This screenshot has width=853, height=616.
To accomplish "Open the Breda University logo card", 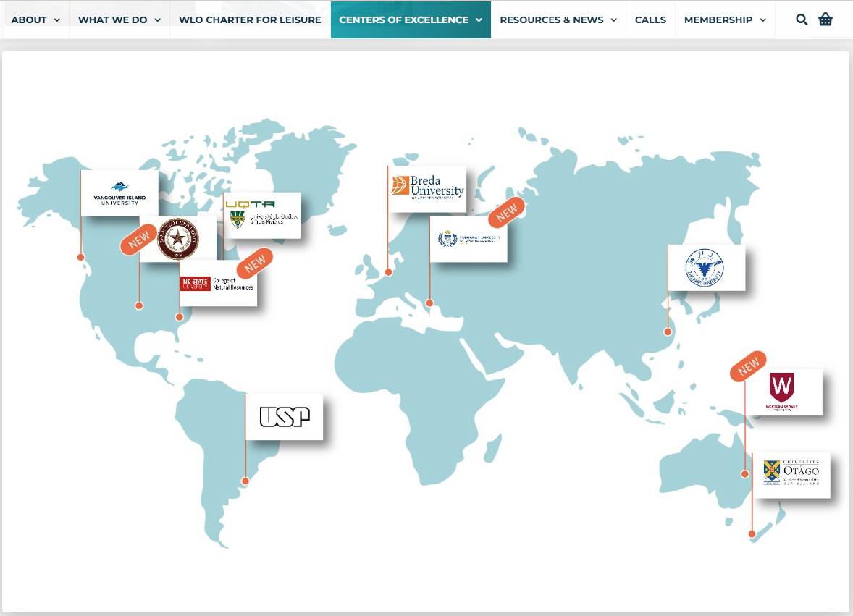I will (x=427, y=189).
